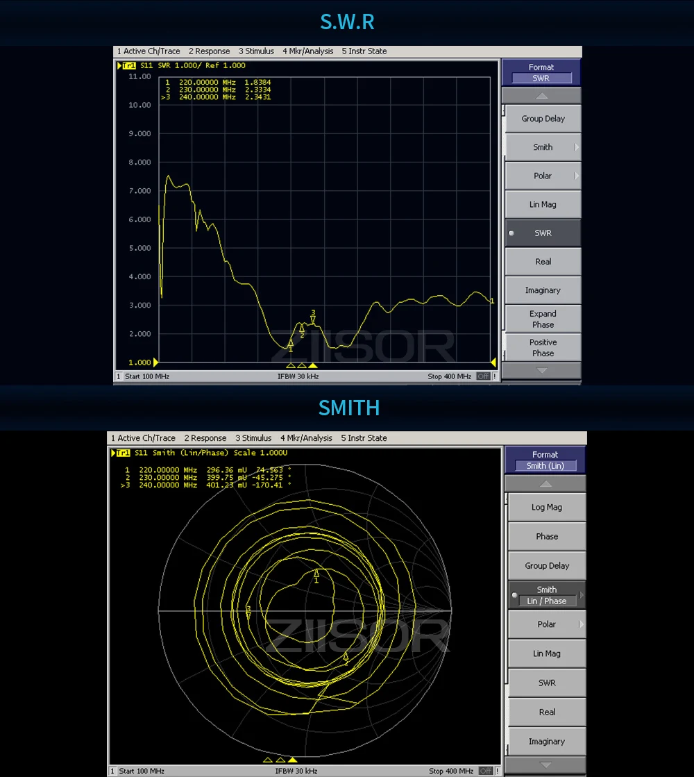Viewport: 694px width, 784px height.
Task: Click IFBW 30 kHz in SWR status bar
Action: coord(298,376)
